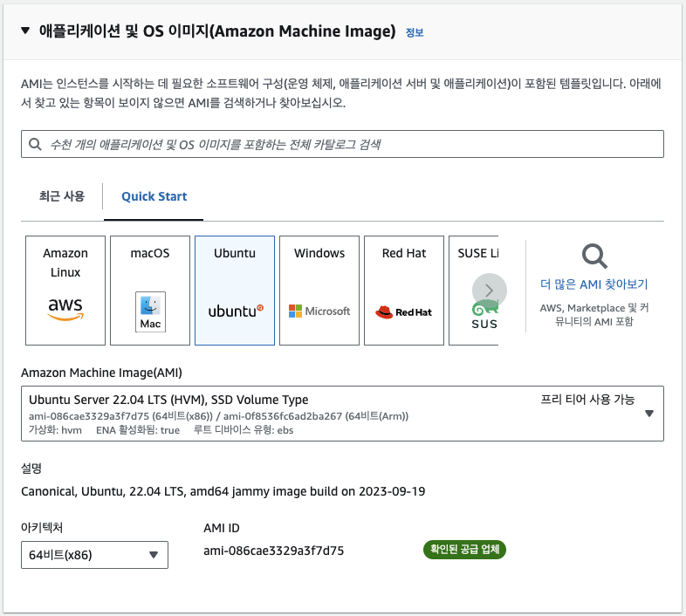Switch to the 최근 사용 tab

(62, 196)
